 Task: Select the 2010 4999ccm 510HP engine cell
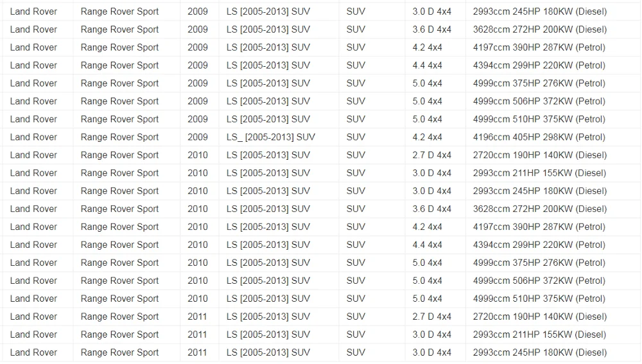pos(539,299)
